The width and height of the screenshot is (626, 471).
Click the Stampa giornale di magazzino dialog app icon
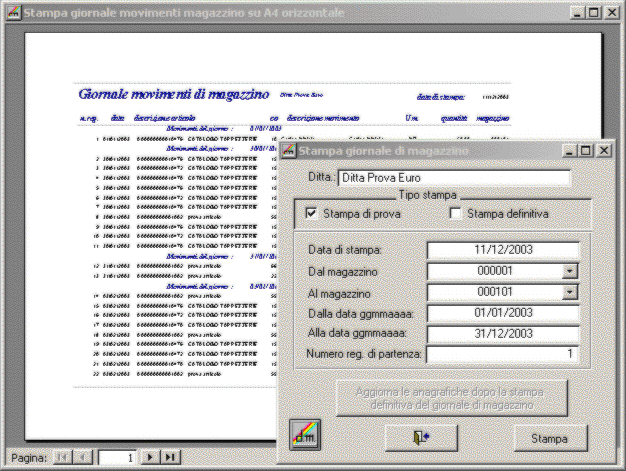click(288, 150)
